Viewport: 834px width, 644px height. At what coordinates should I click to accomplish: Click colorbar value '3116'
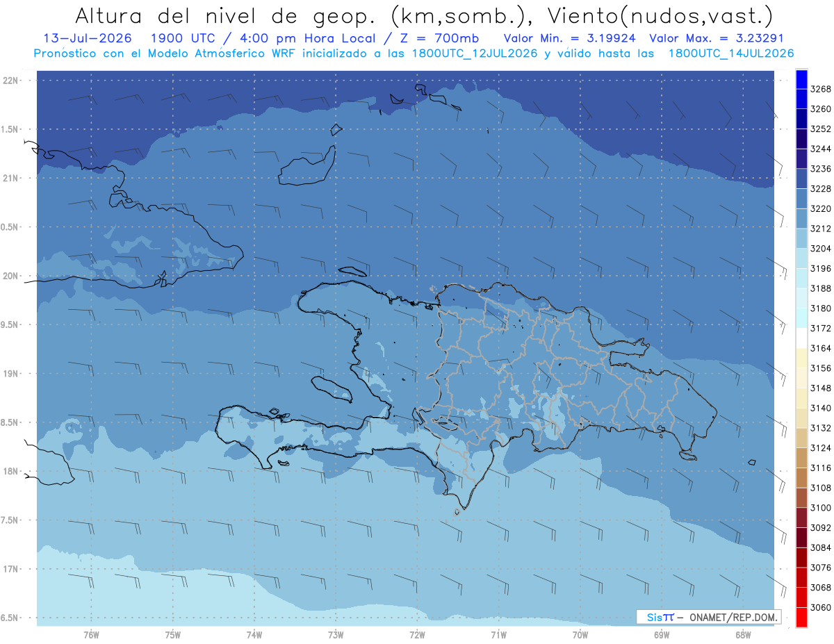pyautogui.click(x=821, y=468)
